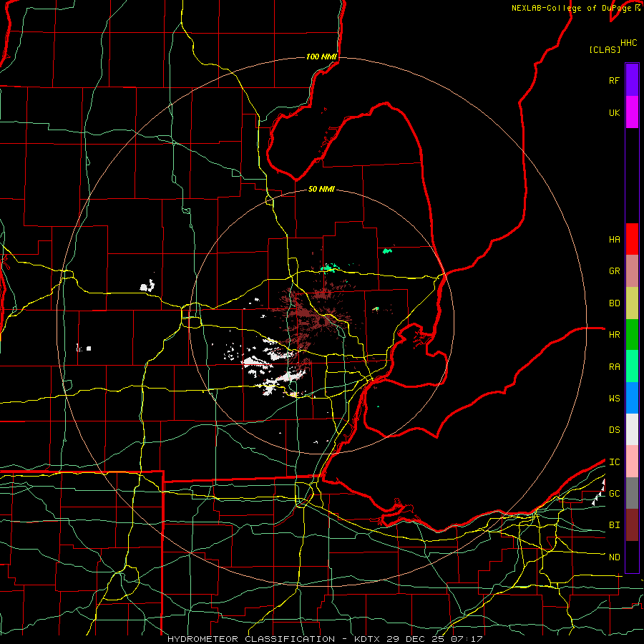Image resolution: width=644 pixels, height=644 pixels.
Task: Click the GC gray legend swatch
Action: [x=632, y=493]
